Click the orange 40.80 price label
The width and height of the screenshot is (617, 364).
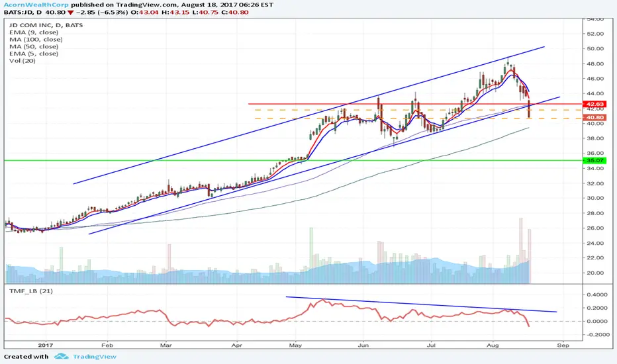pyautogui.click(x=595, y=117)
